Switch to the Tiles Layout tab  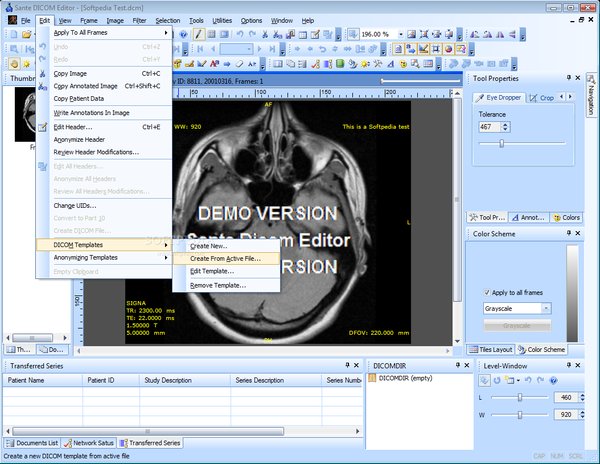point(493,349)
